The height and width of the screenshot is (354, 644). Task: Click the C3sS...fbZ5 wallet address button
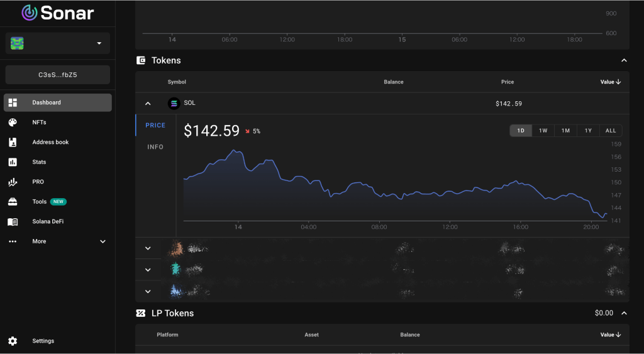pos(58,75)
